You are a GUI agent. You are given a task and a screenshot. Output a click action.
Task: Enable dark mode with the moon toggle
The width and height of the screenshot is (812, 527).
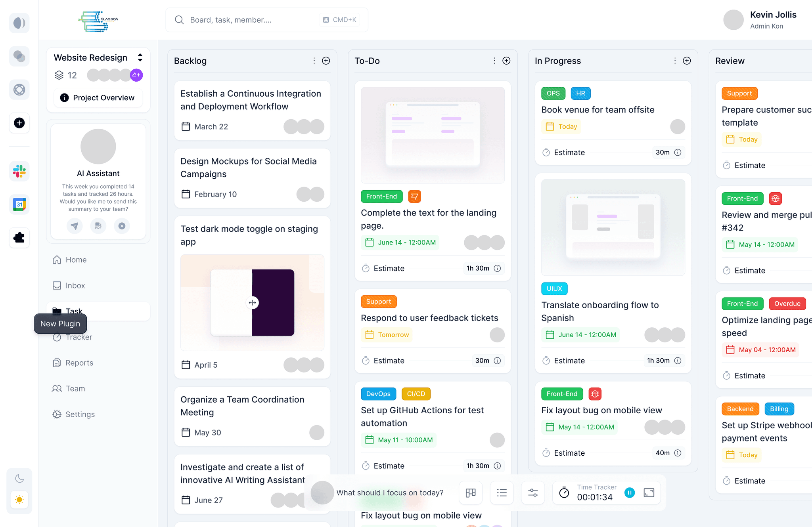tap(19, 478)
